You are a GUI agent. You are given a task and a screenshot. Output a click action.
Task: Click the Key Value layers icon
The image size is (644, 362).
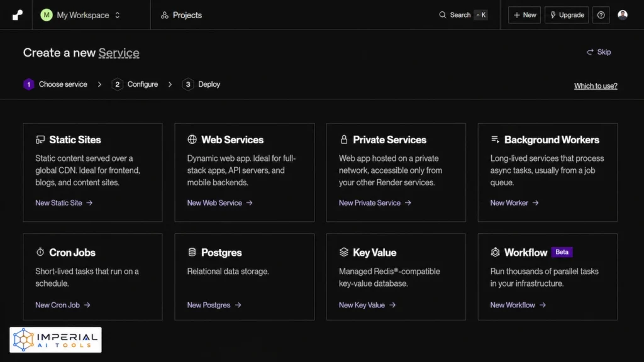pyautogui.click(x=344, y=251)
